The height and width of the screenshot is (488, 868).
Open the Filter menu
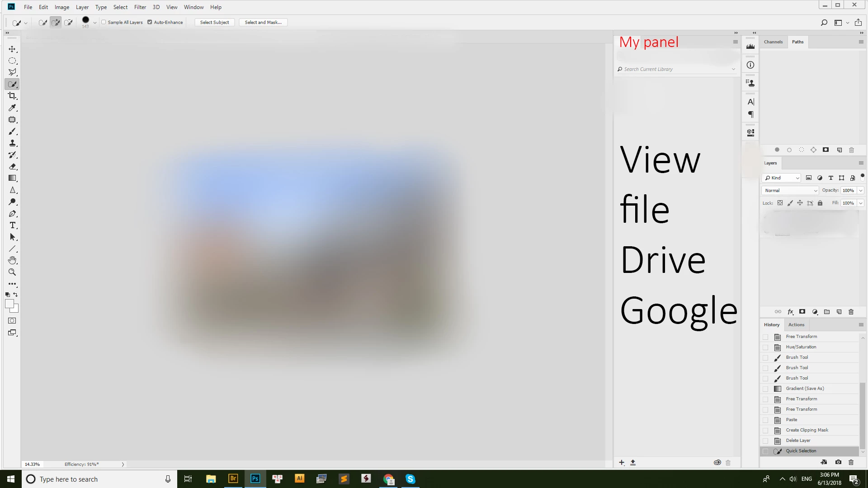[x=140, y=7]
